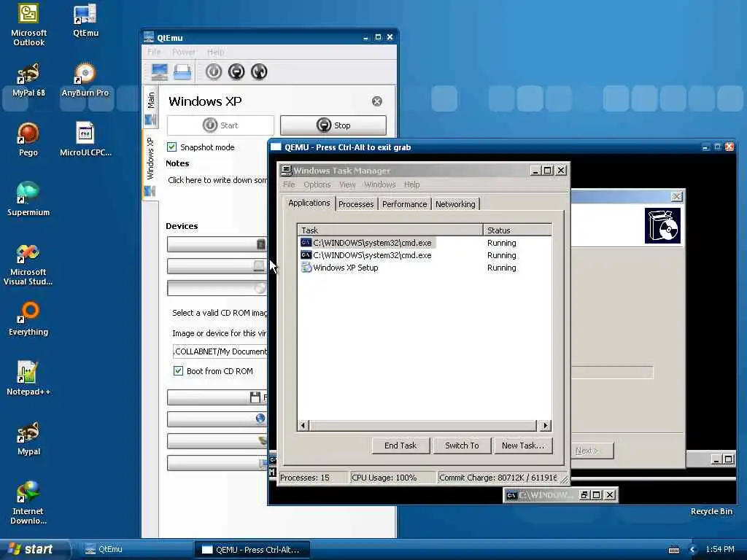Image resolution: width=747 pixels, height=560 pixels.
Task: Click the Status column header
Action: click(x=517, y=230)
